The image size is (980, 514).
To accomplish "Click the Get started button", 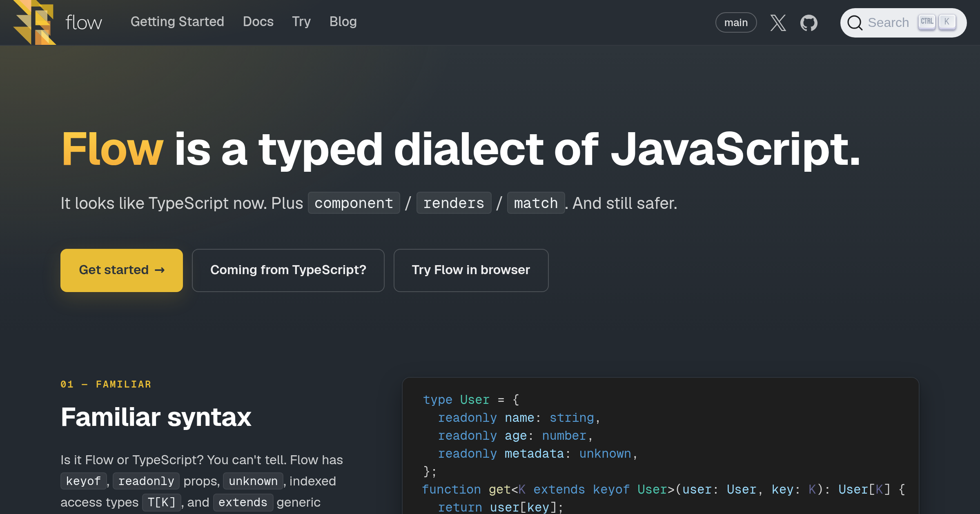I will (122, 270).
